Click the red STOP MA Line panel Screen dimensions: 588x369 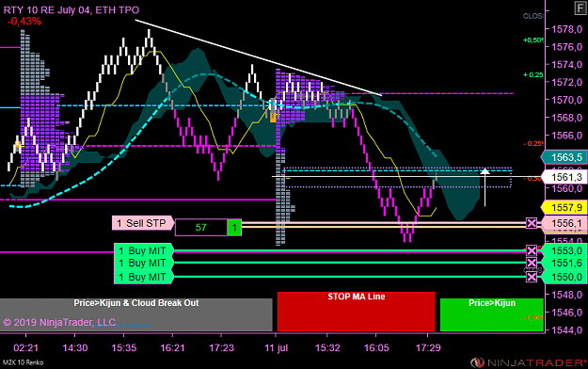357,312
